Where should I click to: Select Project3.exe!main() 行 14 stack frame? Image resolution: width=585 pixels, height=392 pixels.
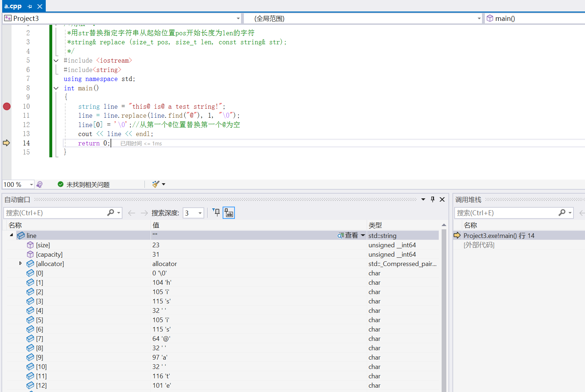499,236
